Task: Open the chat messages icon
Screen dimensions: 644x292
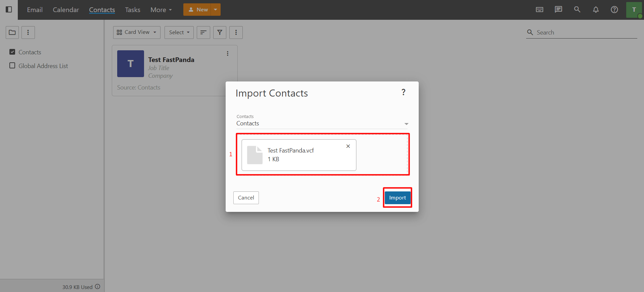Action: [x=558, y=9]
